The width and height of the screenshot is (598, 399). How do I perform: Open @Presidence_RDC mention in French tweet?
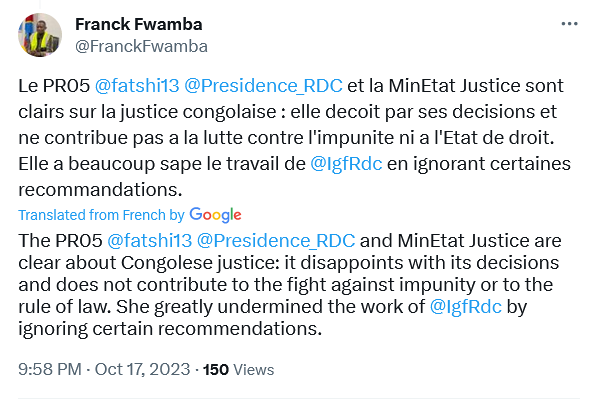click(x=263, y=85)
